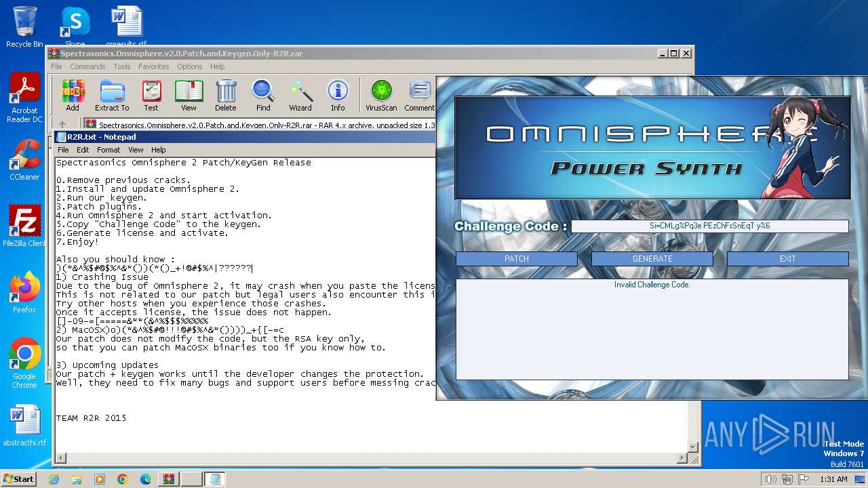The width and height of the screenshot is (868, 488).
Task: Open Windows Explorer folder in taskbar
Action: coord(77,479)
